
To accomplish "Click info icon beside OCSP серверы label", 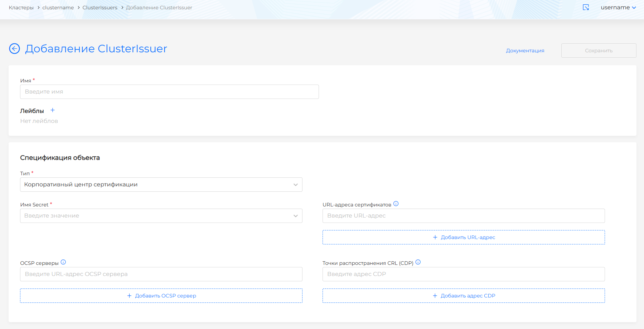I will click(x=63, y=262).
